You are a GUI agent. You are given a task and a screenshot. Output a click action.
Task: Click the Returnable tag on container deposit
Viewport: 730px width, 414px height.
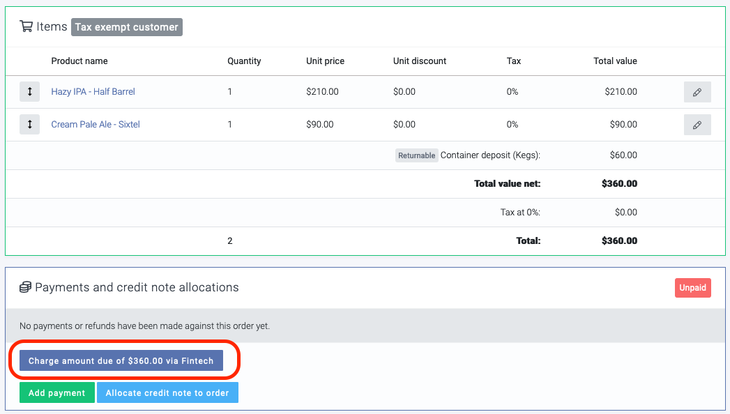[417, 155]
